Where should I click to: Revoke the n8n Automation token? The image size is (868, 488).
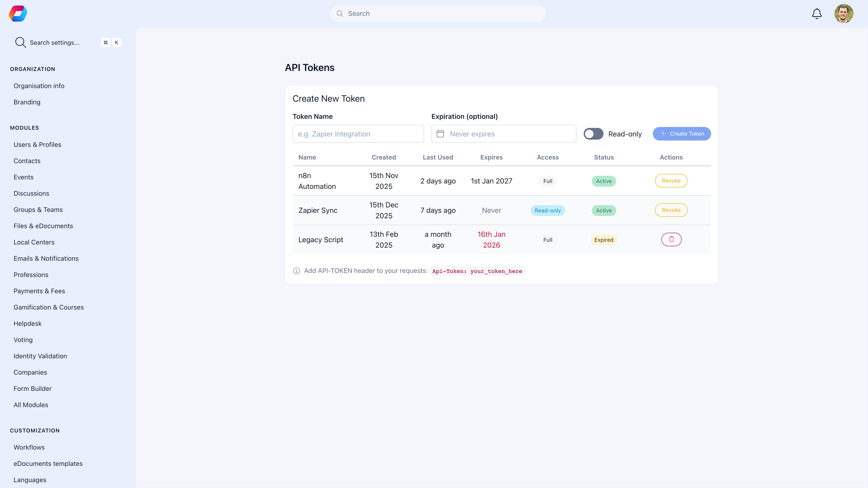pyautogui.click(x=671, y=181)
